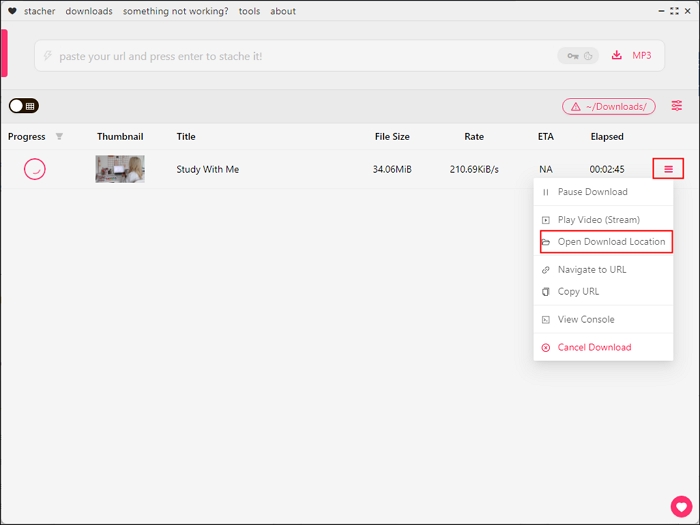Toggle the key authentication switch
The height and width of the screenshot is (525, 700).
point(578,56)
